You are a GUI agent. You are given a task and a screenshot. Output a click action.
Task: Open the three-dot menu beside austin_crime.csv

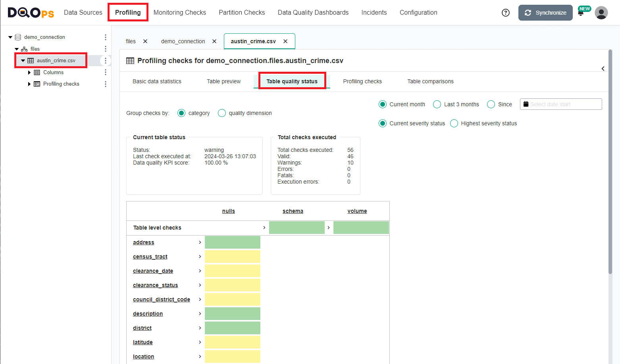pyautogui.click(x=105, y=61)
